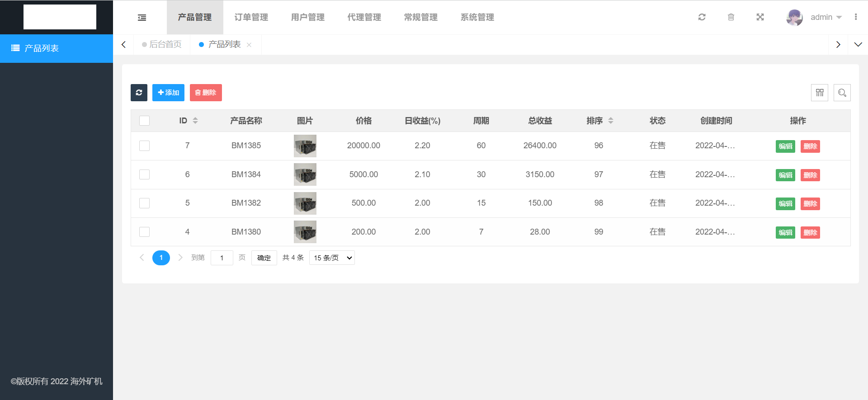Open the BM1380 product image thumbnail

tap(305, 232)
